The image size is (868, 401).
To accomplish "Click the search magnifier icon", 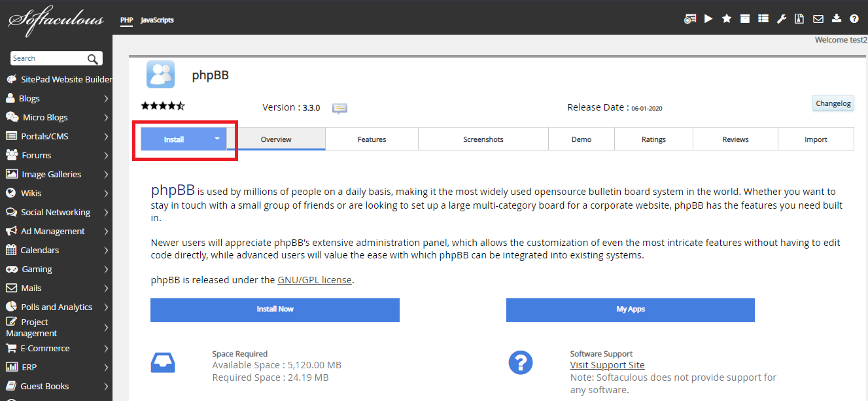I will 94,59.
